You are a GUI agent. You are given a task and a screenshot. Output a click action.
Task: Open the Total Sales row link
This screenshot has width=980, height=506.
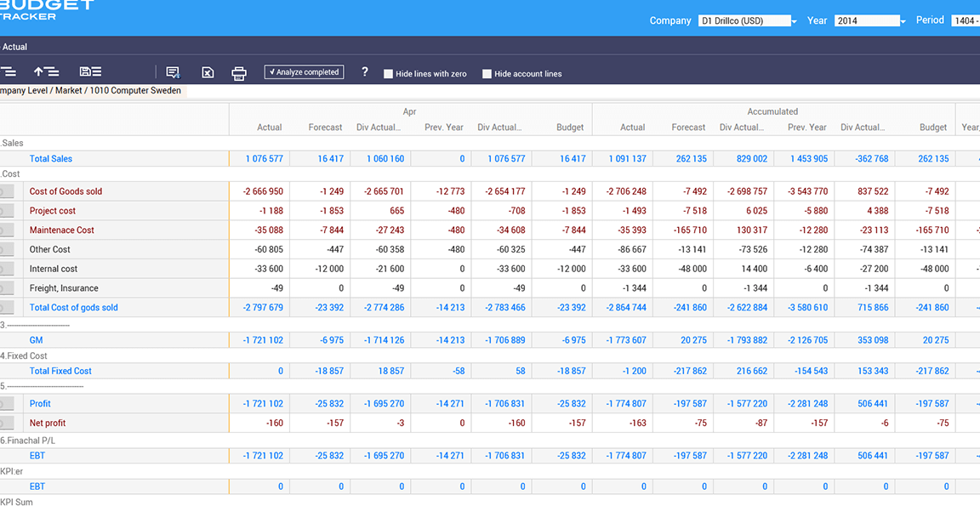click(51, 159)
